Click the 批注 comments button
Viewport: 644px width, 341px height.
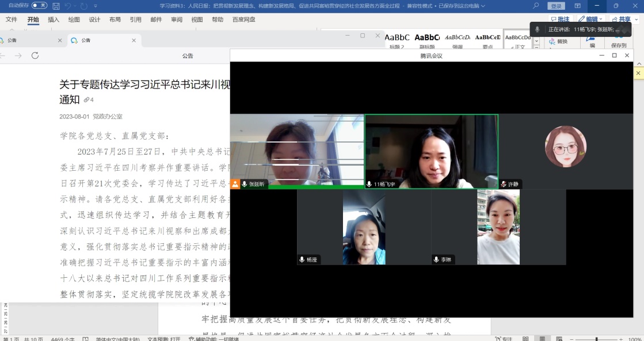tap(559, 20)
